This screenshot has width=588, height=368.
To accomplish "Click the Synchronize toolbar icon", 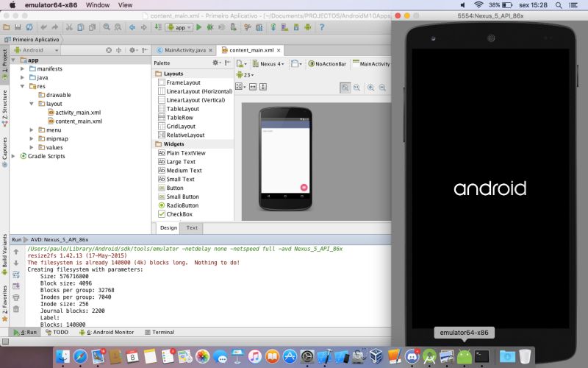I will click(x=29, y=27).
